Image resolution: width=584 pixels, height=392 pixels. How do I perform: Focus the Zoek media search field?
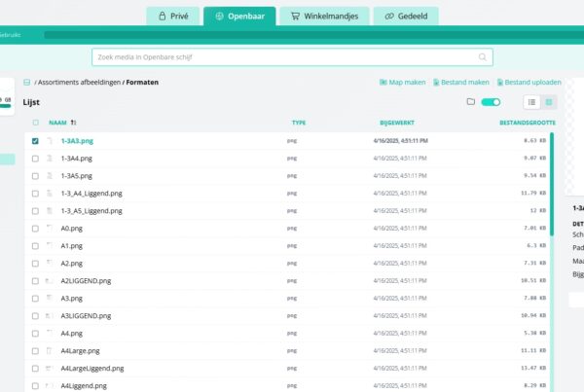pos(292,57)
